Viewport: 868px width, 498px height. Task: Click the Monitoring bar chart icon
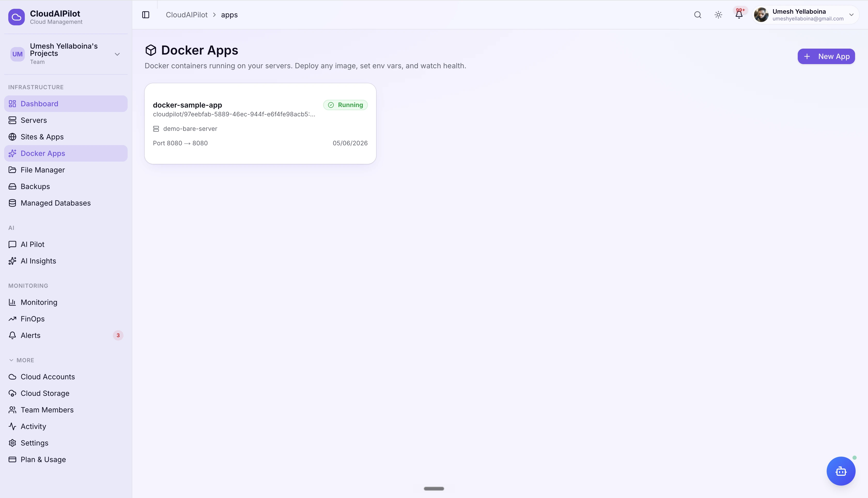[x=12, y=302]
